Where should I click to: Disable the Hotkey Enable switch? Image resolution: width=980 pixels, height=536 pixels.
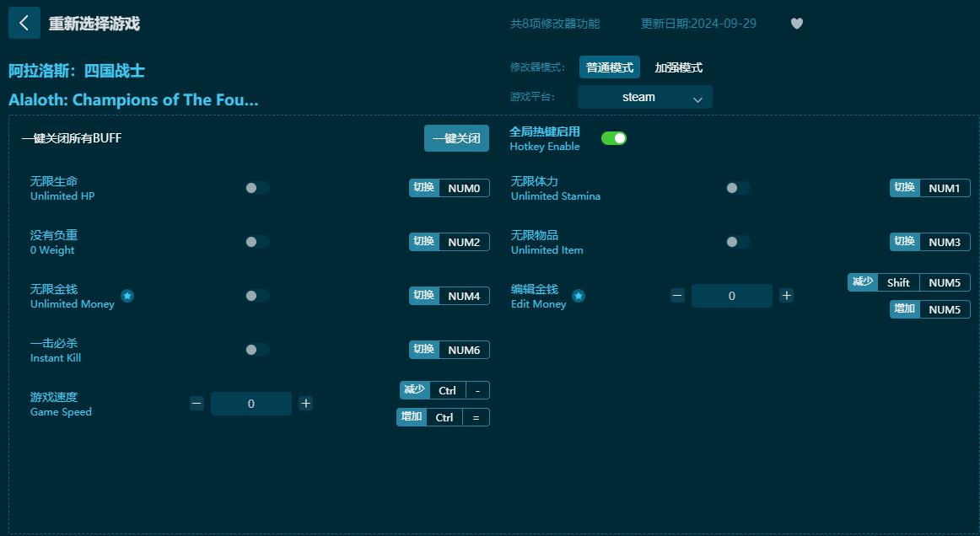(x=614, y=137)
